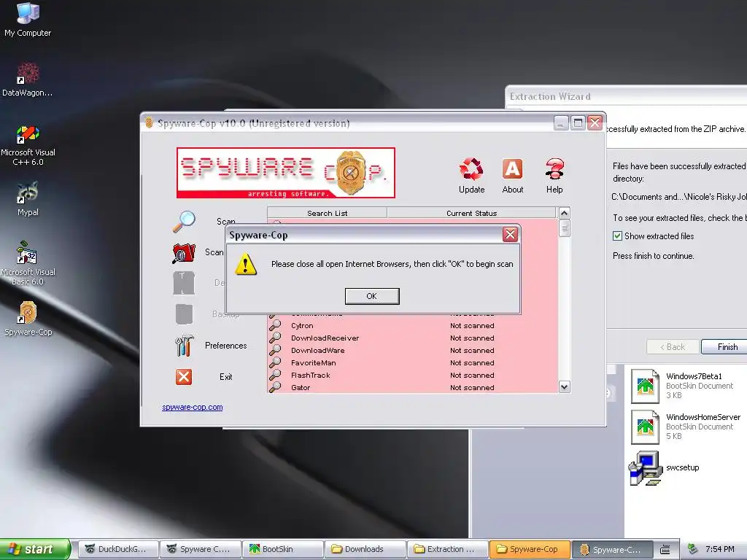Click the red X Exit icon
This screenshot has width=747, height=560.
[x=184, y=377]
